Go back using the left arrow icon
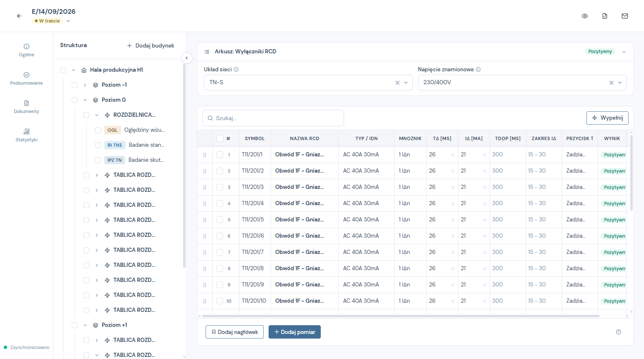This screenshot has width=644, height=359. (19, 16)
